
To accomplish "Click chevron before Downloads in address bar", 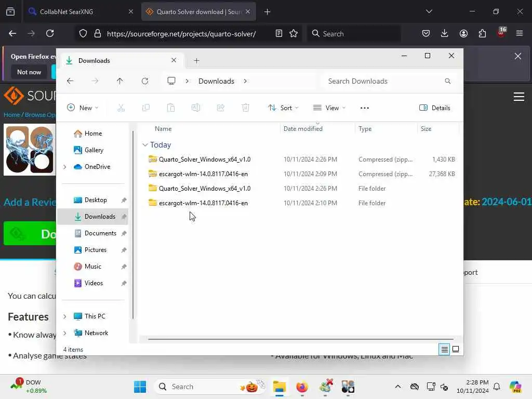I will click(187, 81).
